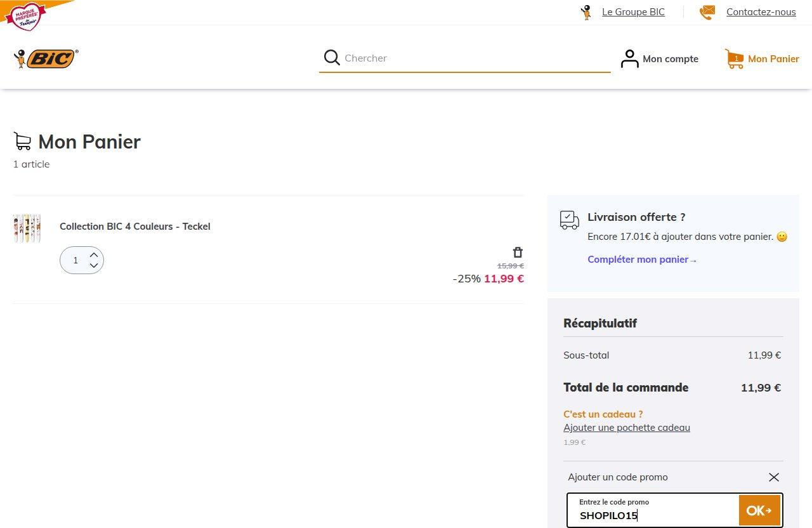Increase quantity with the up arrow

94,254
